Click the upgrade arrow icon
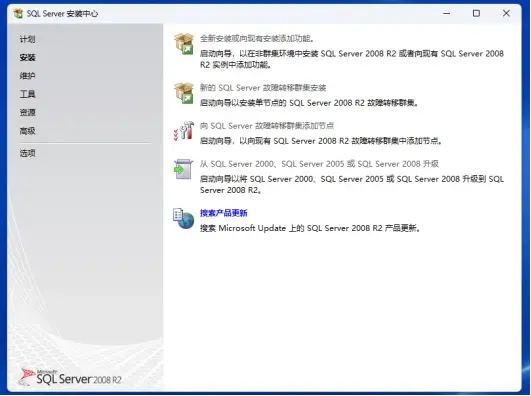Viewport: 531px width, 396px height. 184,169
